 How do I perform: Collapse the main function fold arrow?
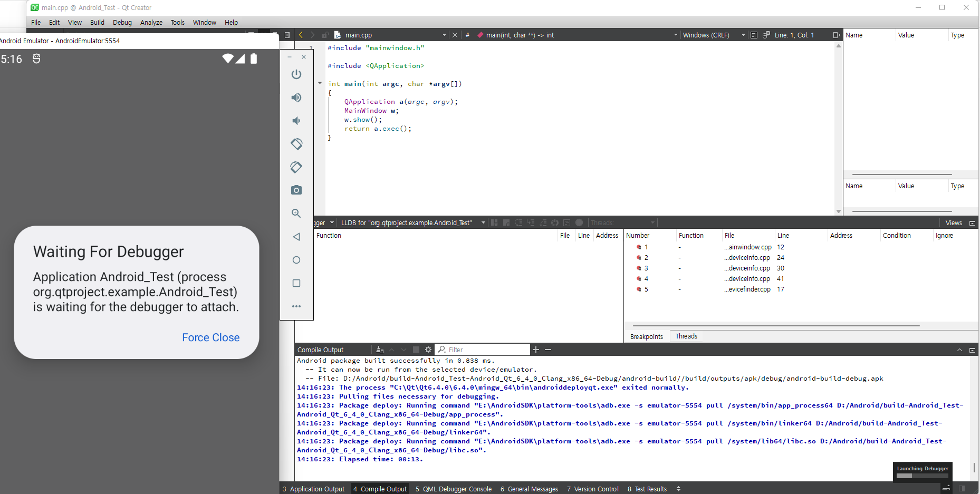coord(320,83)
